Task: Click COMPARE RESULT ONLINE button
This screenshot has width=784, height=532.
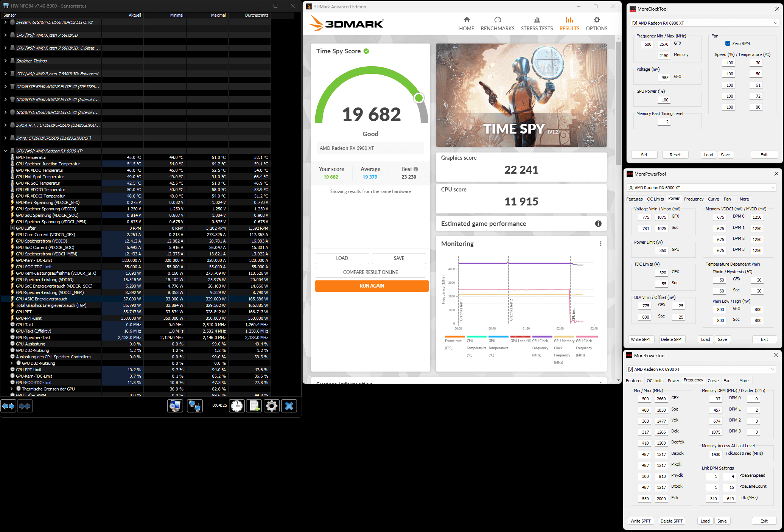Action: 370,272
